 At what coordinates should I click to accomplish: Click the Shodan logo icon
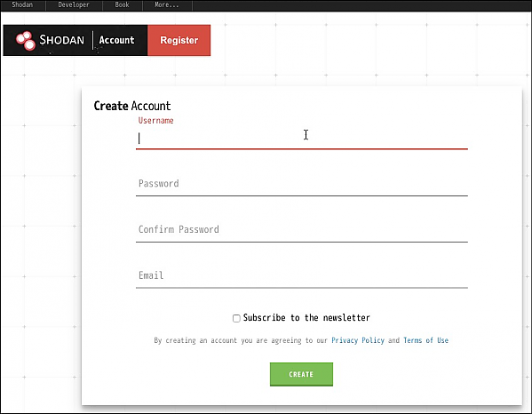[x=26, y=40]
